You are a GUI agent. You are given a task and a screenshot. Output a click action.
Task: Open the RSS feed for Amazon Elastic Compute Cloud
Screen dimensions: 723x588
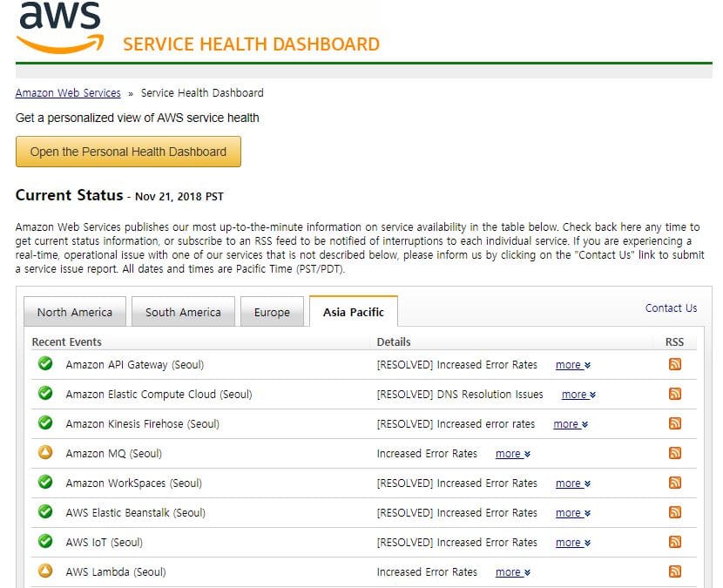(x=674, y=394)
